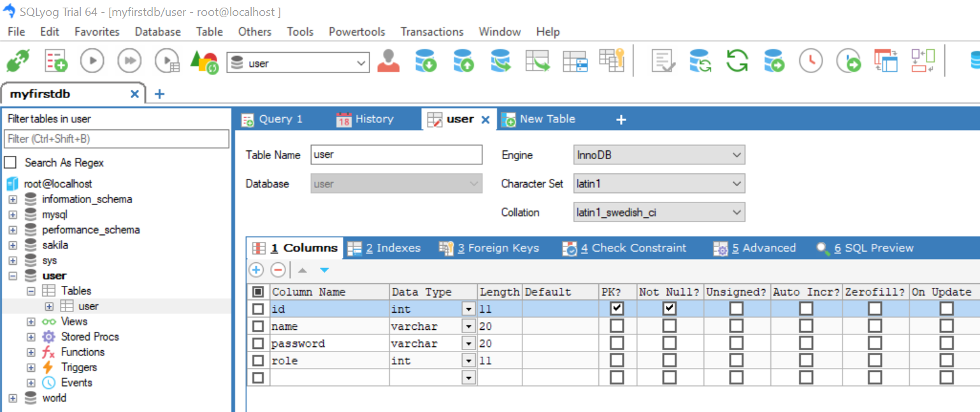Screen dimensions: 980x412
Task: Switch to the Query 1 tab
Action: (x=272, y=119)
